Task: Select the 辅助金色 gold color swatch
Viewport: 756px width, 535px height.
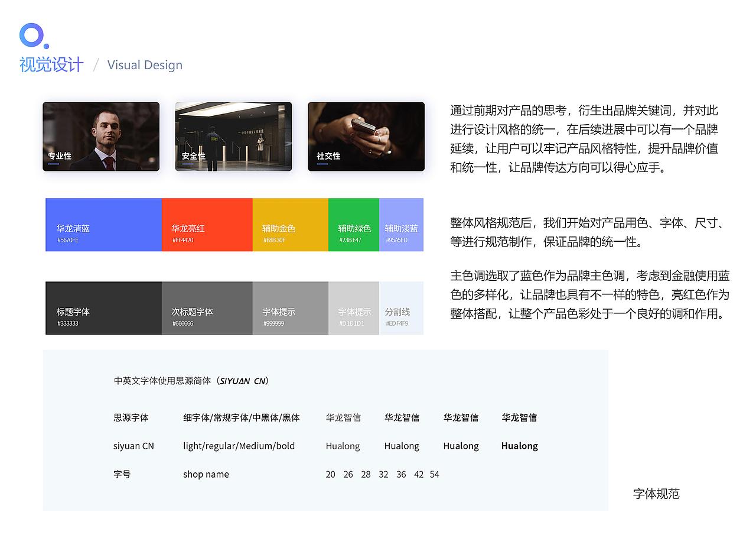Action: (289, 225)
